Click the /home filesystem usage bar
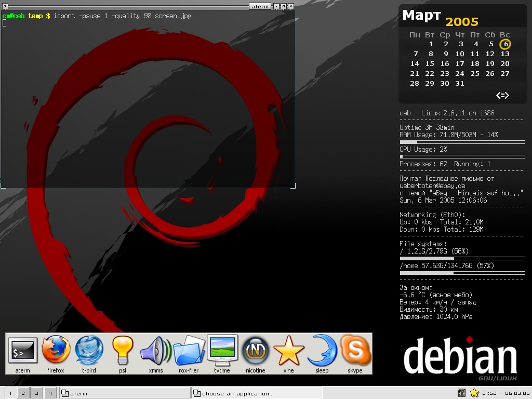The width and height of the screenshot is (532, 399). tap(462, 273)
